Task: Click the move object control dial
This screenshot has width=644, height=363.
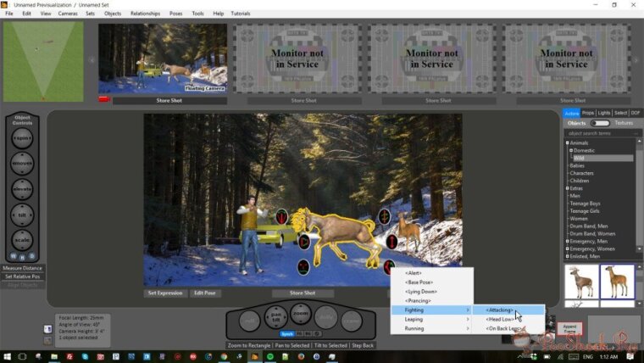Action: 22,164
